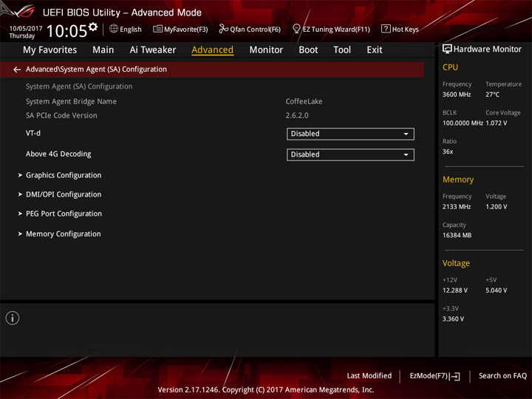
Task: Click the 2.6.2.0 version value
Action: pyautogui.click(x=297, y=115)
